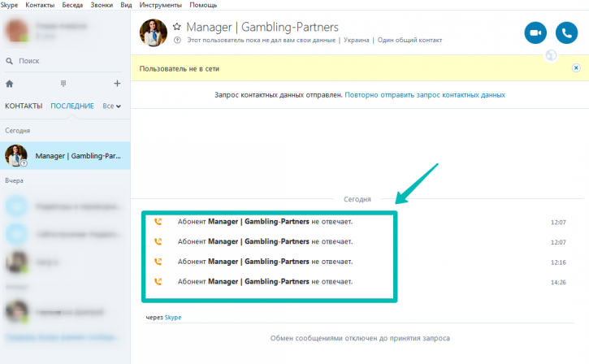Open the Инструменты menu
This screenshot has width=589, height=364.
[160, 5]
